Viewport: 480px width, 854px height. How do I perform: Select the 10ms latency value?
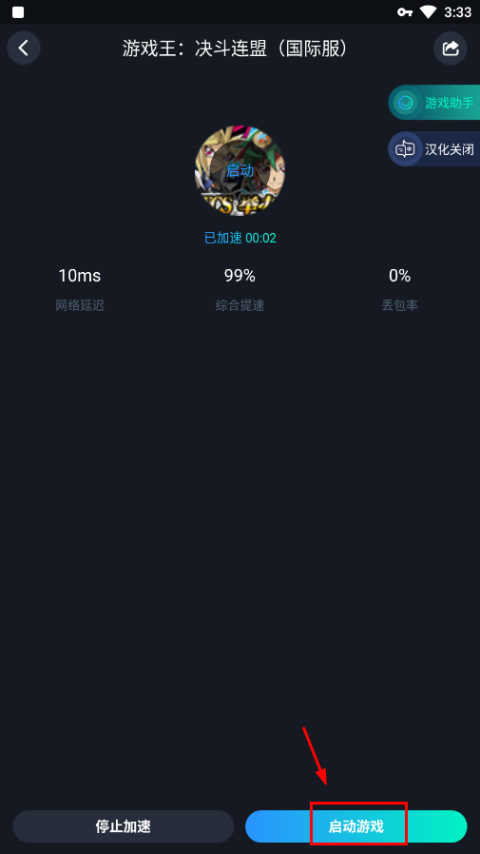[x=80, y=276]
